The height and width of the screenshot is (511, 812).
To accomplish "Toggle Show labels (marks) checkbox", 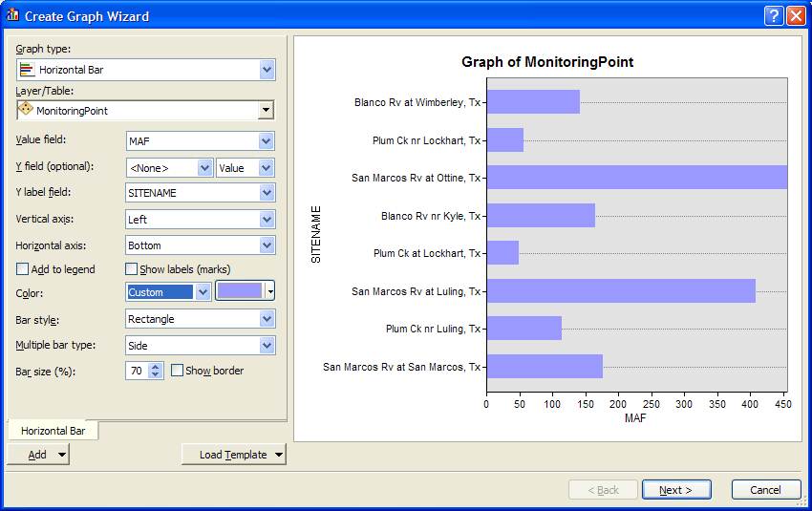I will [x=132, y=269].
